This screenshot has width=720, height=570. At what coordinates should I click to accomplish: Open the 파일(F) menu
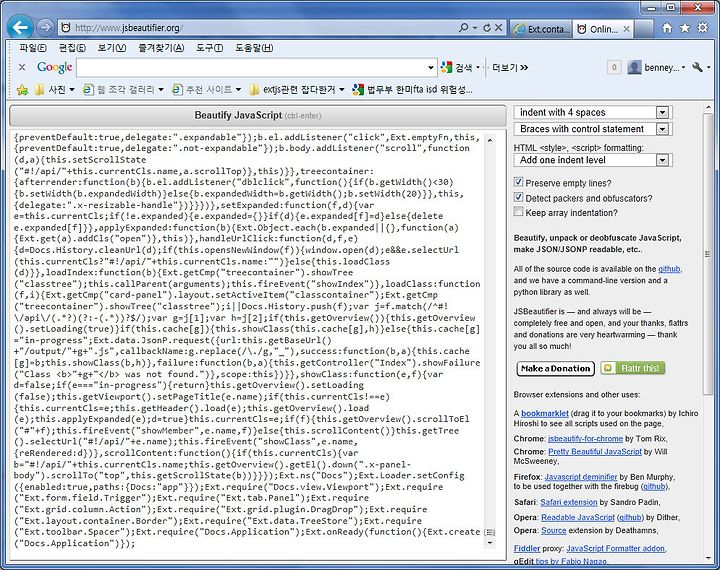tap(33, 48)
